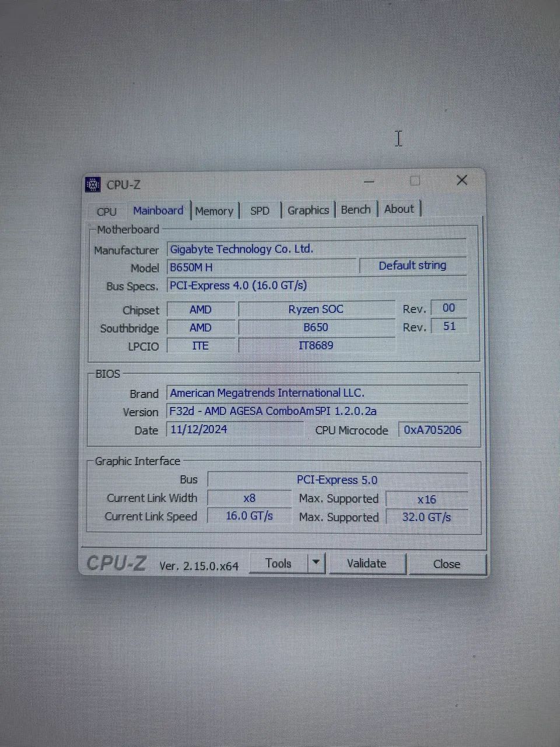The height and width of the screenshot is (747, 560).
Task: Click the BIOS date 11/12/2024
Action: 235,430
